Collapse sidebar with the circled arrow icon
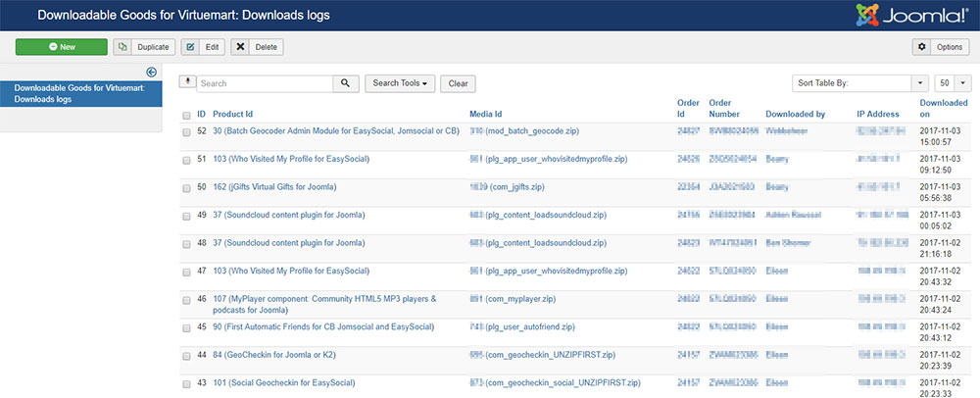 click(151, 73)
